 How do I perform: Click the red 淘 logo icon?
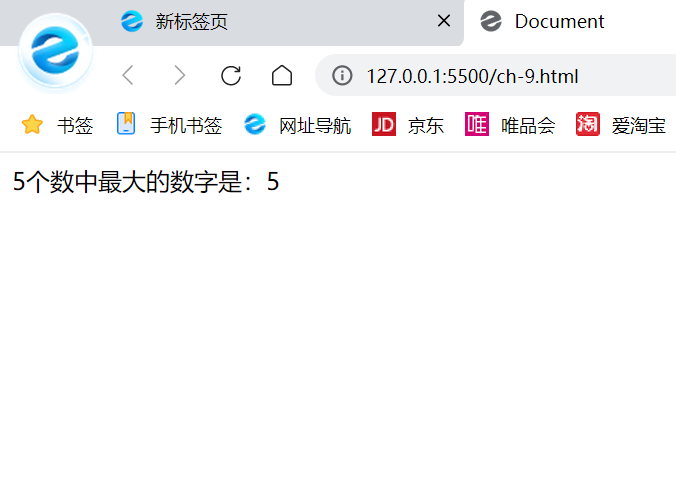pyautogui.click(x=588, y=124)
